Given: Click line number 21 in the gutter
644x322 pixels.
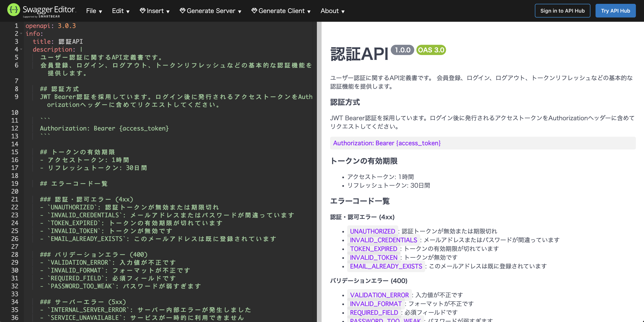Looking at the screenshot, I should coord(15,199).
